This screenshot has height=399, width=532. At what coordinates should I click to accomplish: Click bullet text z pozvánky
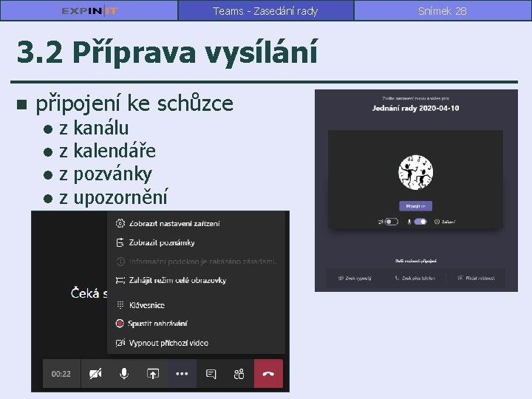click(x=106, y=174)
